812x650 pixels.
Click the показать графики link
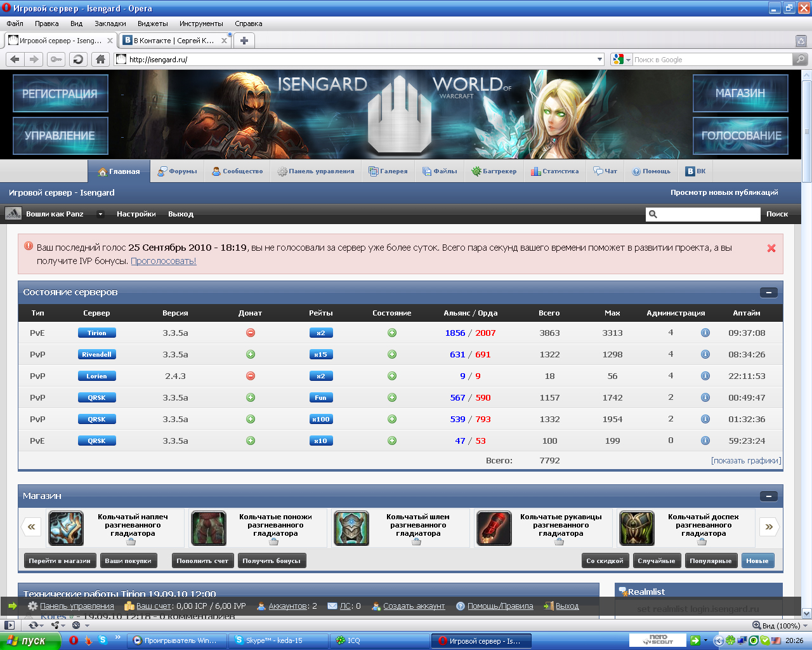click(746, 461)
